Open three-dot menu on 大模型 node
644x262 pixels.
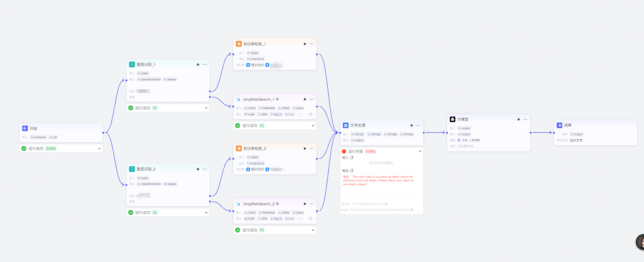click(525, 119)
